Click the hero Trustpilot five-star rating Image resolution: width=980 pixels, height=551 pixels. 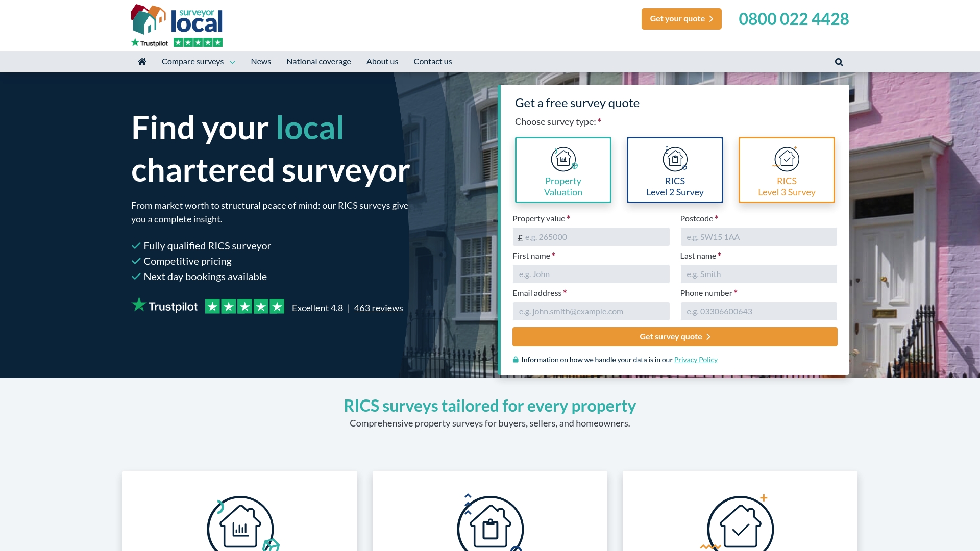[244, 307]
